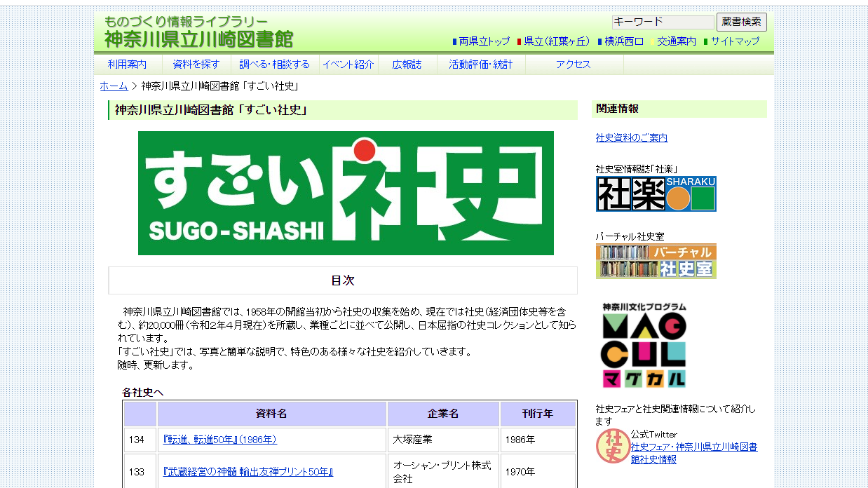Select the 調べる・相談する menu item
868x488 pixels.
click(275, 65)
